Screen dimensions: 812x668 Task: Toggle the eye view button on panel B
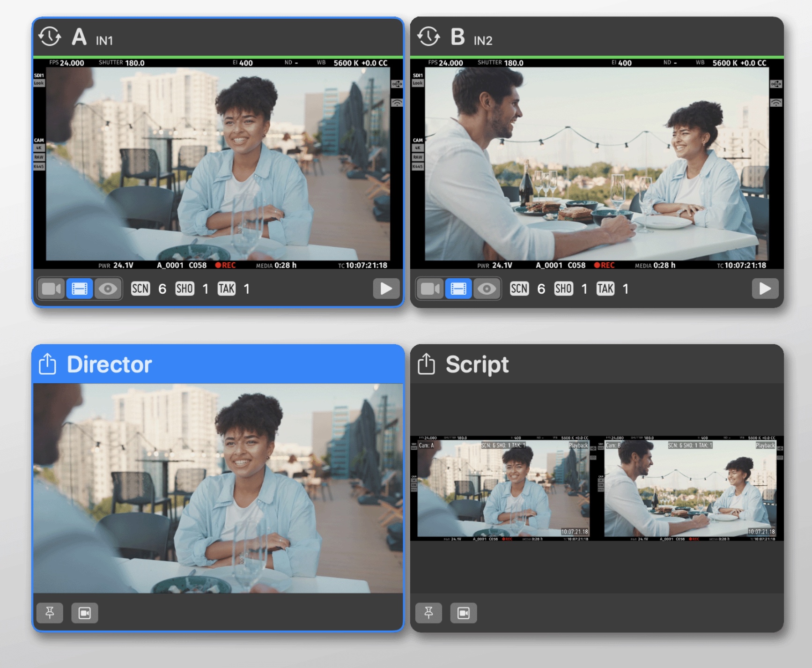tap(487, 289)
